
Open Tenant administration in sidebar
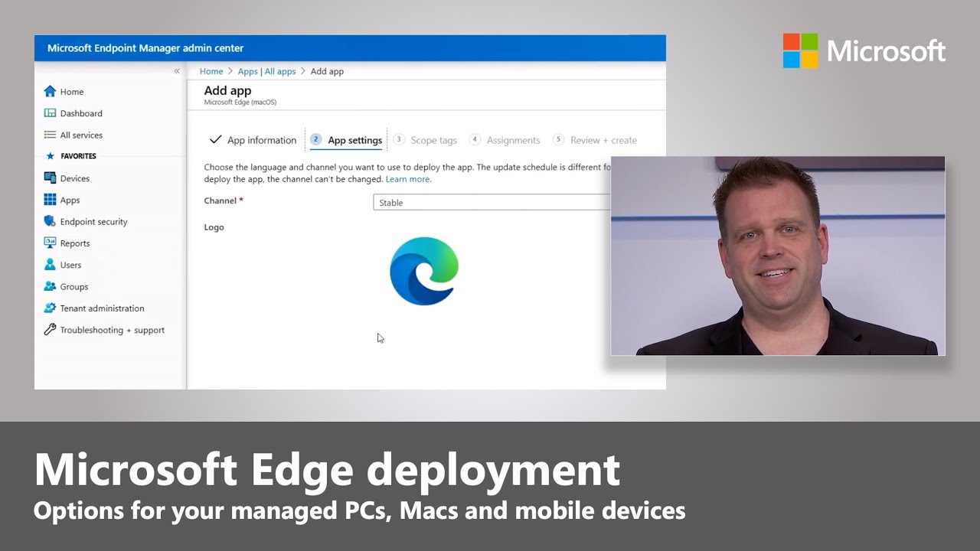pos(102,308)
